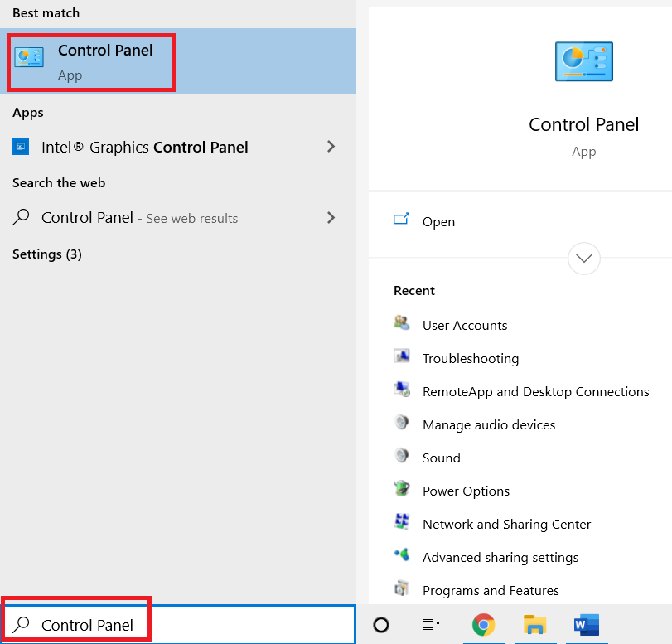Click the Network and Sharing Center icon
This screenshot has height=644, width=672.
click(x=402, y=521)
